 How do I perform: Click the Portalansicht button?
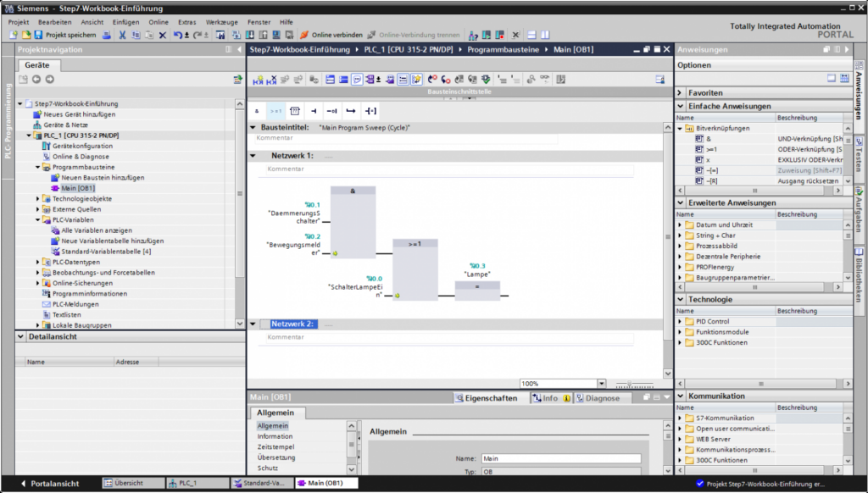point(50,484)
